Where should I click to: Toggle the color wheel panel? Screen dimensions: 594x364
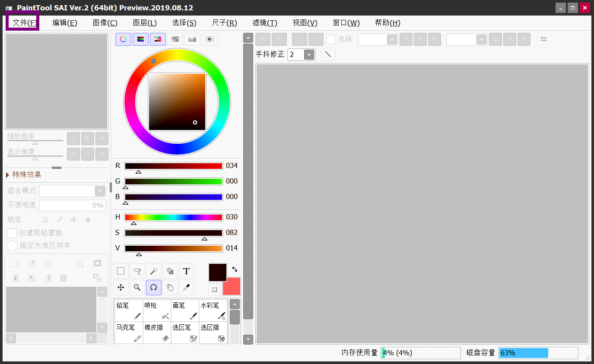pos(123,39)
